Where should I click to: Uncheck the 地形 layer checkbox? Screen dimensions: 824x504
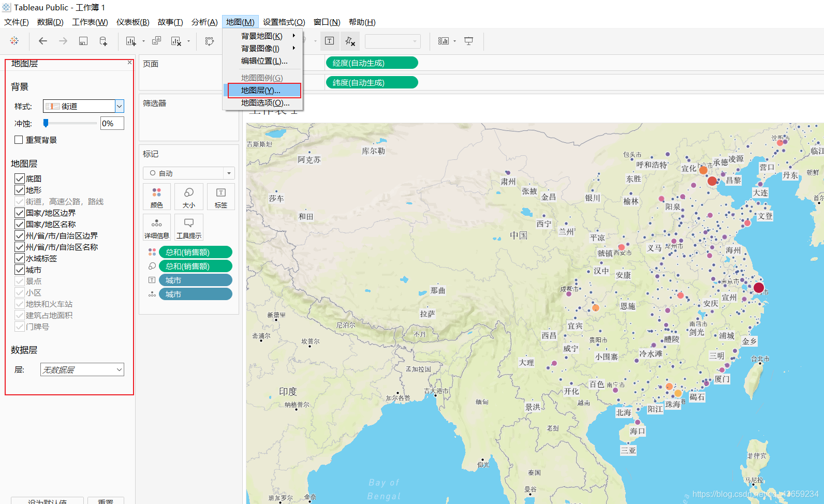pyautogui.click(x=20, y=190)
